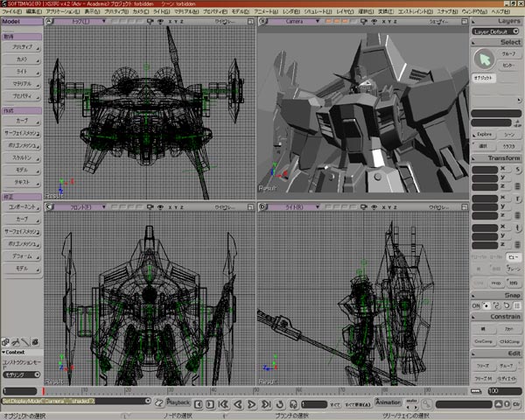Toggle curve snapping in the Snap panel

497,305
